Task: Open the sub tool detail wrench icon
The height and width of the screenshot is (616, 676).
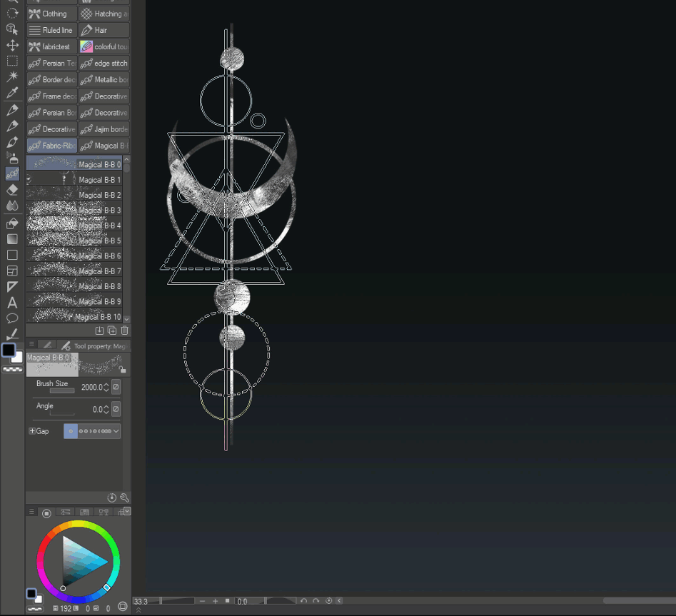Action: click(124, 498)
